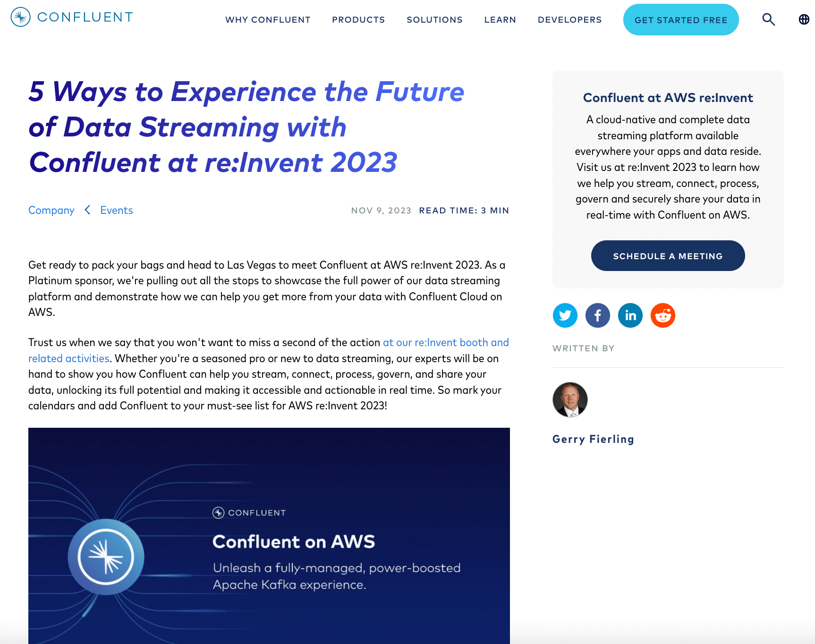Share the article on Facebook
The image size is (815, 644).
598,315
